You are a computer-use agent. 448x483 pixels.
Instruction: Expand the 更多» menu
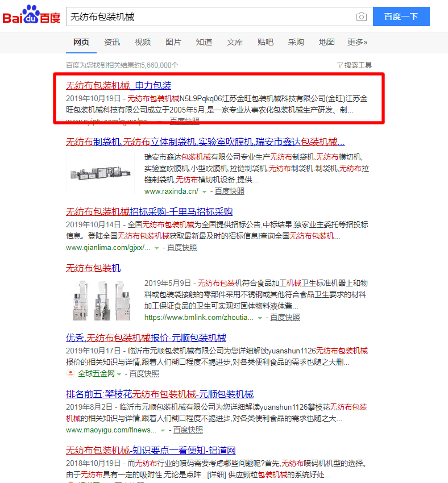358,42
